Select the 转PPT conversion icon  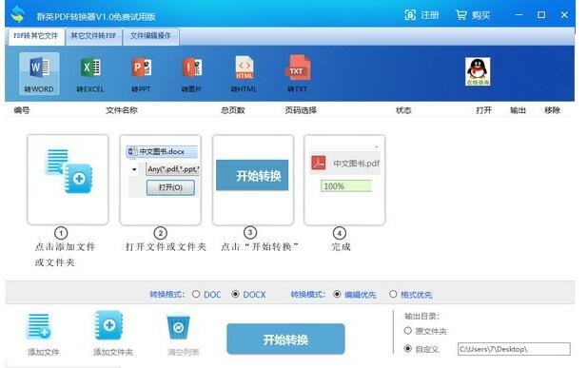(x=141, y=74)
